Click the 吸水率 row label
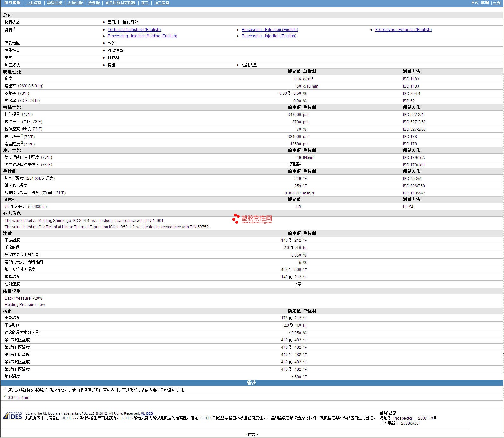The image size is (504, 438). coord(22,101)
